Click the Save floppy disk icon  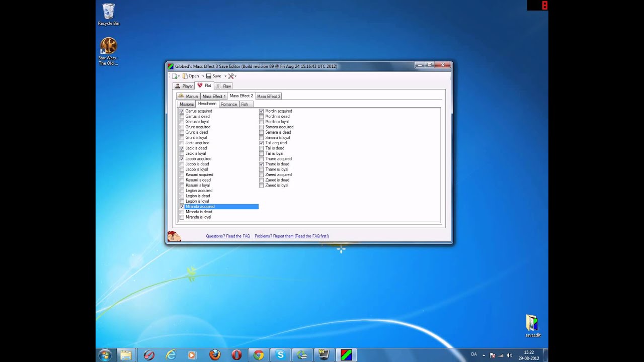click(209, 76)
